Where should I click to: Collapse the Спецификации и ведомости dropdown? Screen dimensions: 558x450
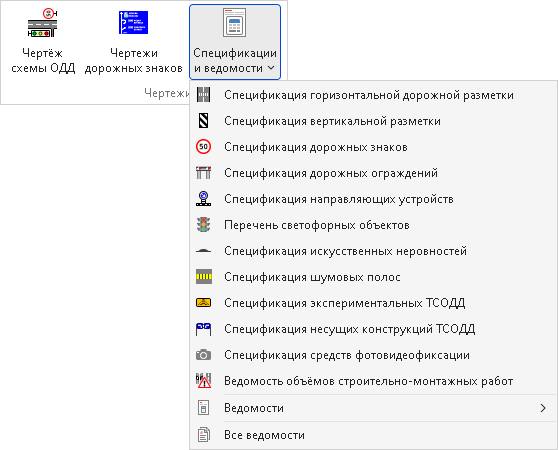[x=235, y=42]
